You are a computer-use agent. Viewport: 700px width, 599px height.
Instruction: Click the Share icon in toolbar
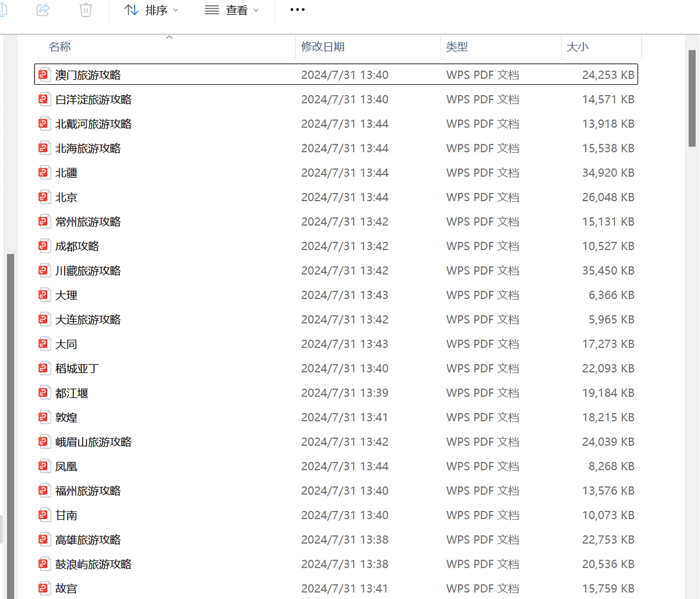(x=43, y=10)
